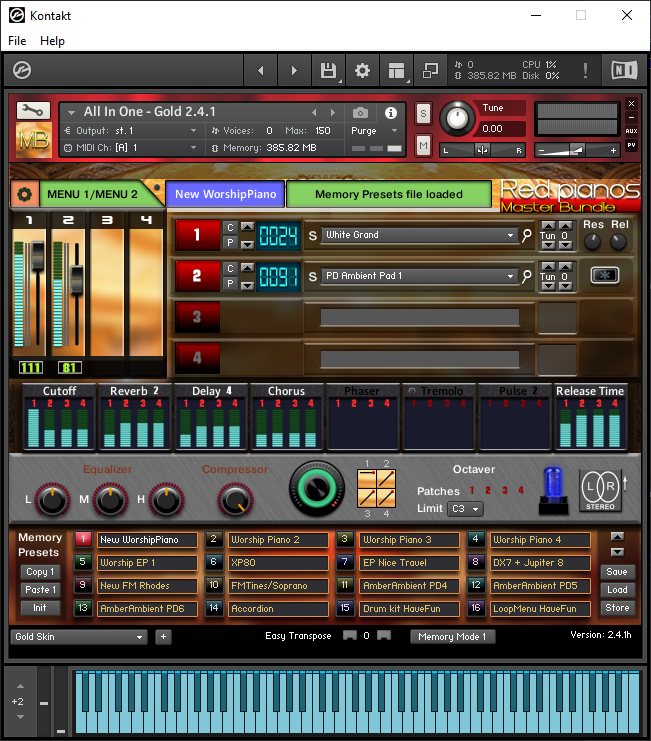Click the Init button
Image resolution: width=651 pixels, height=741 pixels.
tap(40, 608)
